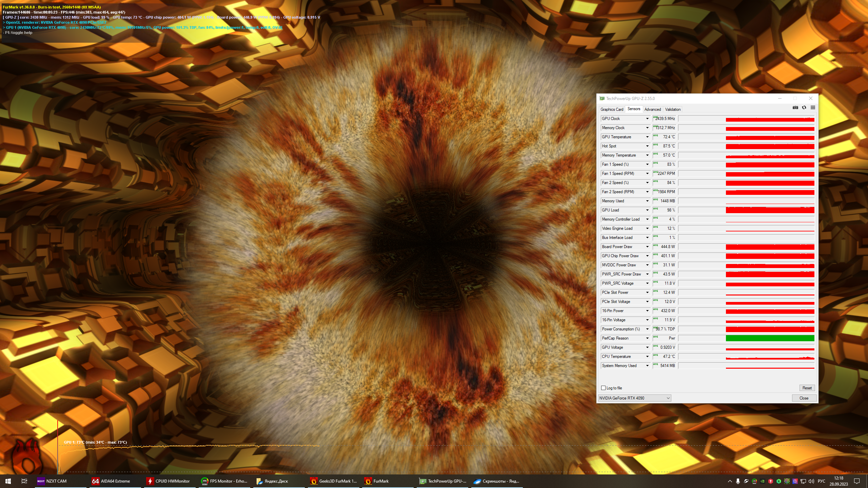Click the GPU-Z screenshot camera icon
868x488 pixels.
pos(795,108)
